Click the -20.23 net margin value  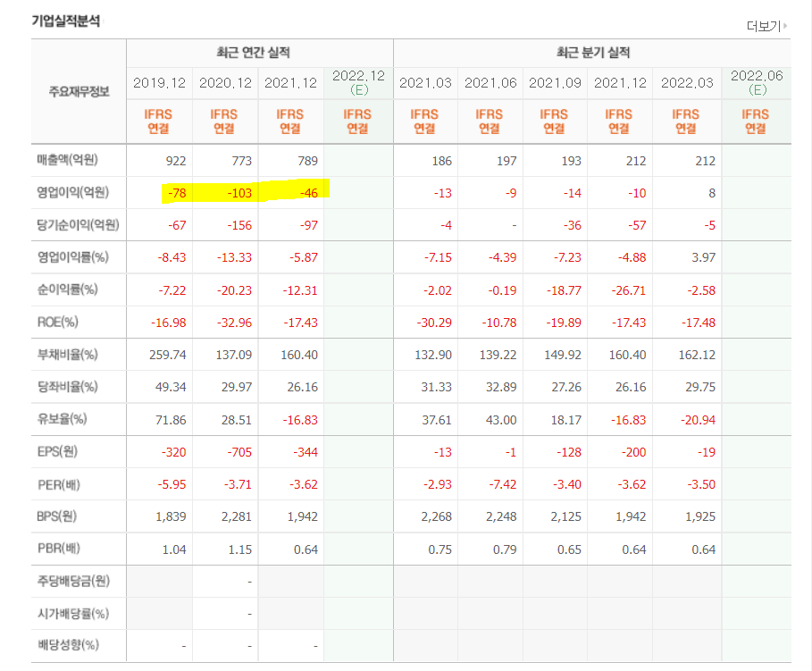coord(234,290)
